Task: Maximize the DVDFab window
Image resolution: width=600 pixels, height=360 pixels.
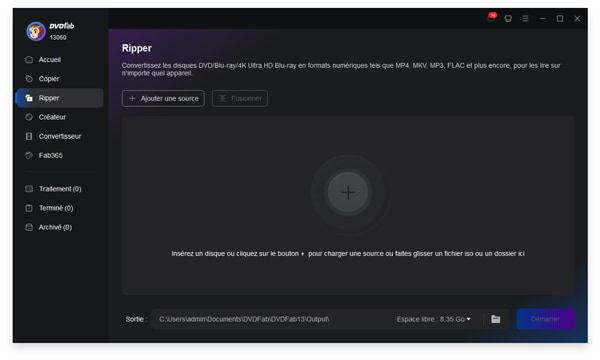Action: tap(560, 18)
